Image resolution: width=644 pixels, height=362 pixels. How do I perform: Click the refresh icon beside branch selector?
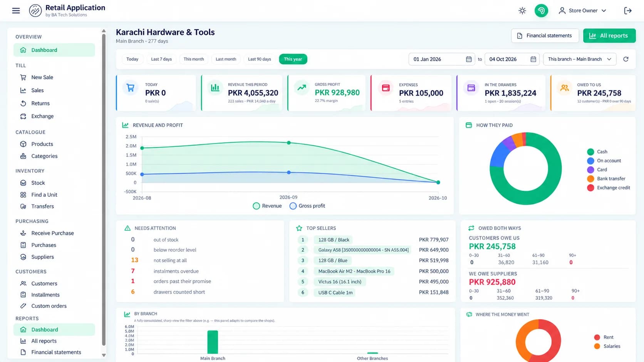(626, 59)
